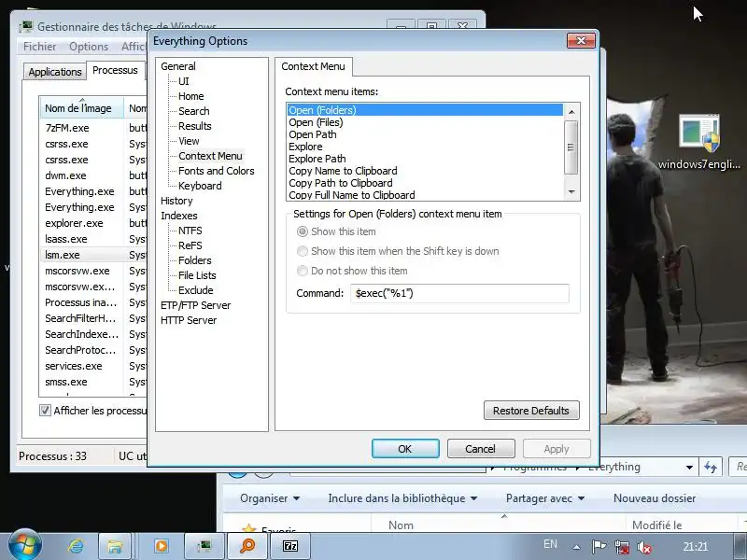
Task: Select Fonts and Colors tree item
Action: (x=216, y=171)
